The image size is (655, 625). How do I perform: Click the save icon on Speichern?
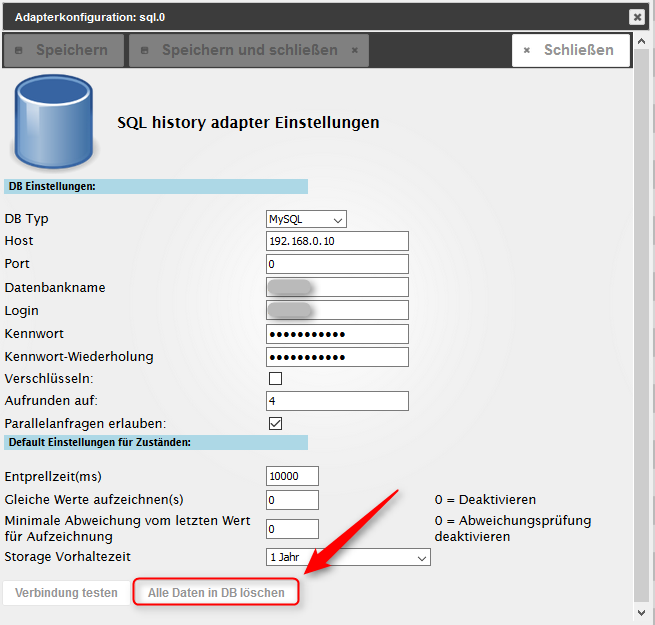(18, 51)
